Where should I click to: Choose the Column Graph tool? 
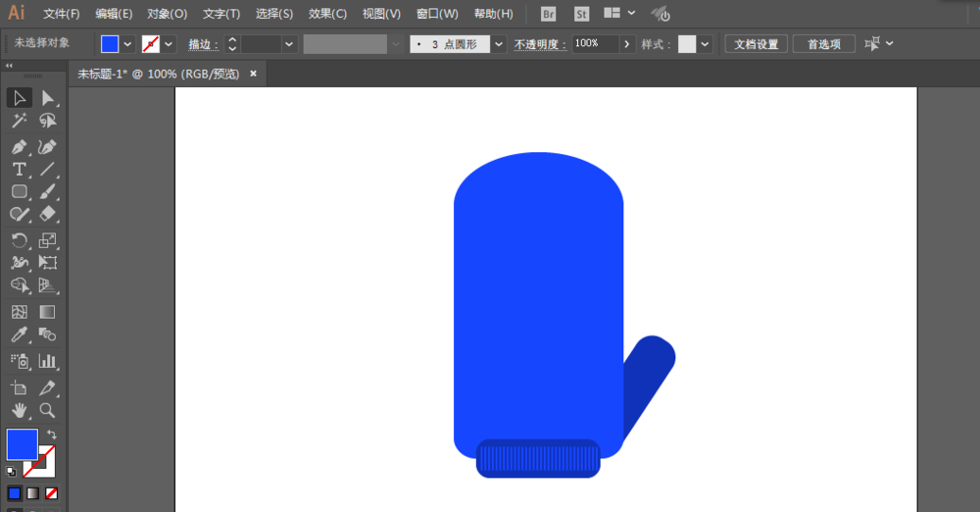(47, 361)
